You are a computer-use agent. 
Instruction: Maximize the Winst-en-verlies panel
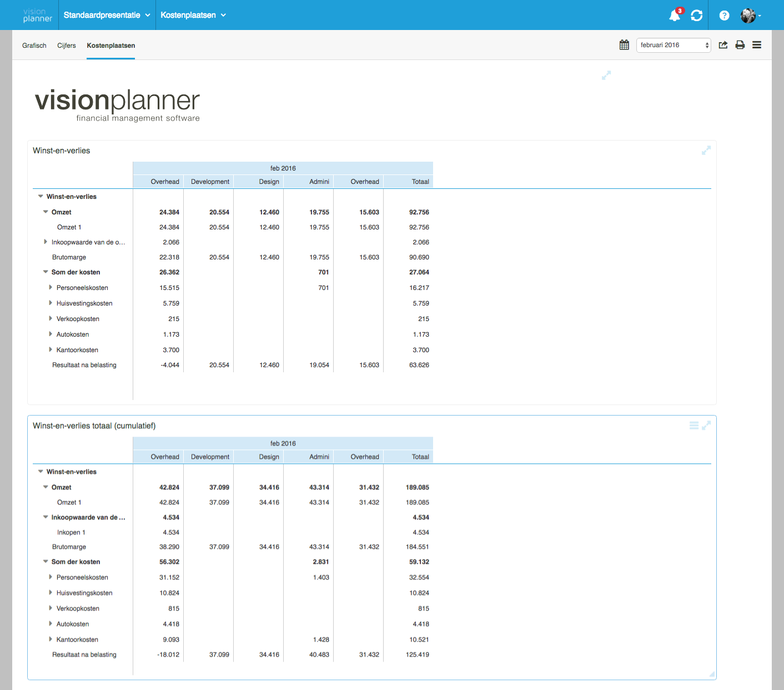706,151
